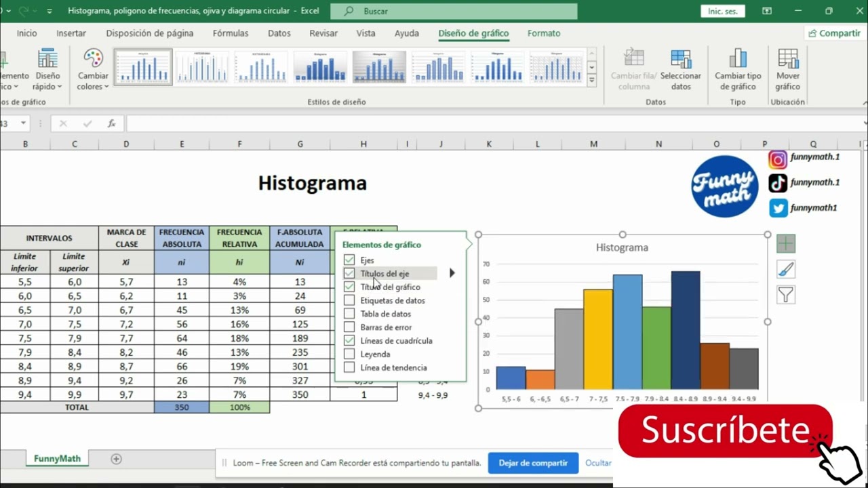Click the Diseño rápido layout icon
The image size is (868, 488).
tap(47, 58)
